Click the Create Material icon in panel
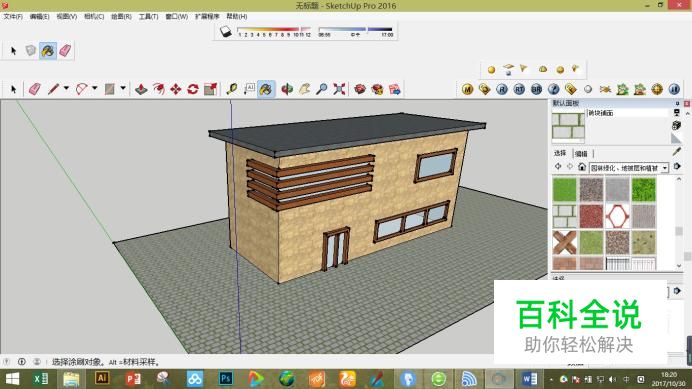The height and width of the screenshot is (389, 692). pyautogui.click(x=677, y=125)
